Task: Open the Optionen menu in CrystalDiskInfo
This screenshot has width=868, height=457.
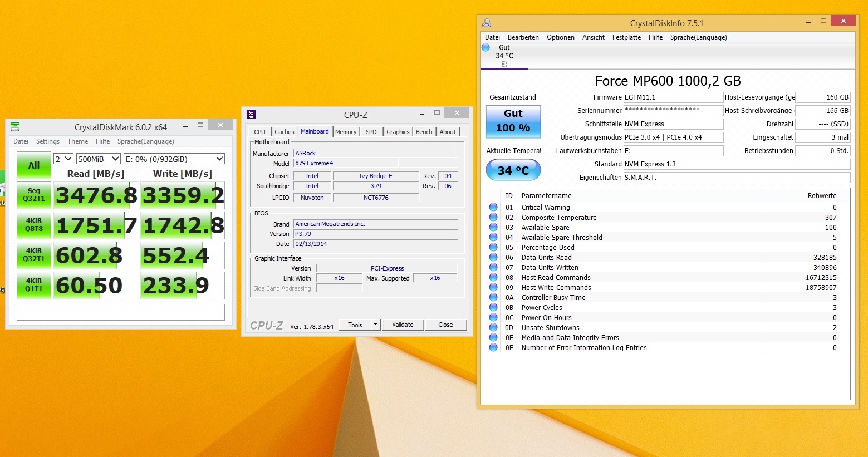Action: coord(561,37)
